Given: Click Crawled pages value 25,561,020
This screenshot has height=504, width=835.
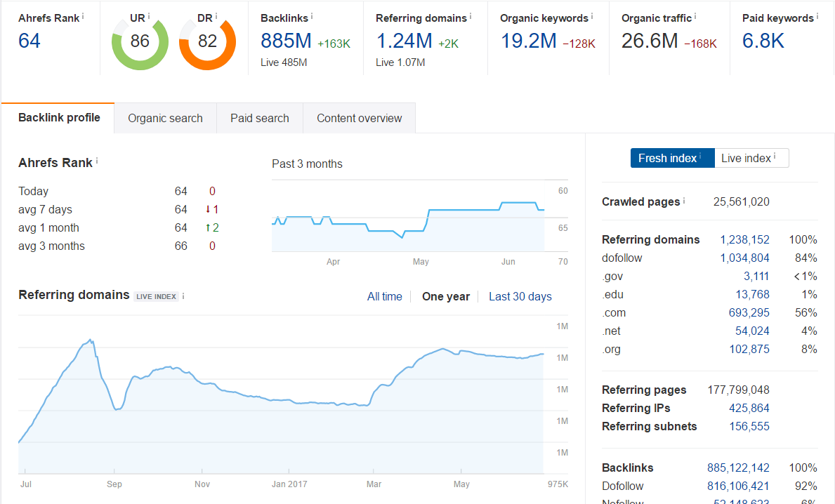Looking at the screenshot, I should (742, 201).
